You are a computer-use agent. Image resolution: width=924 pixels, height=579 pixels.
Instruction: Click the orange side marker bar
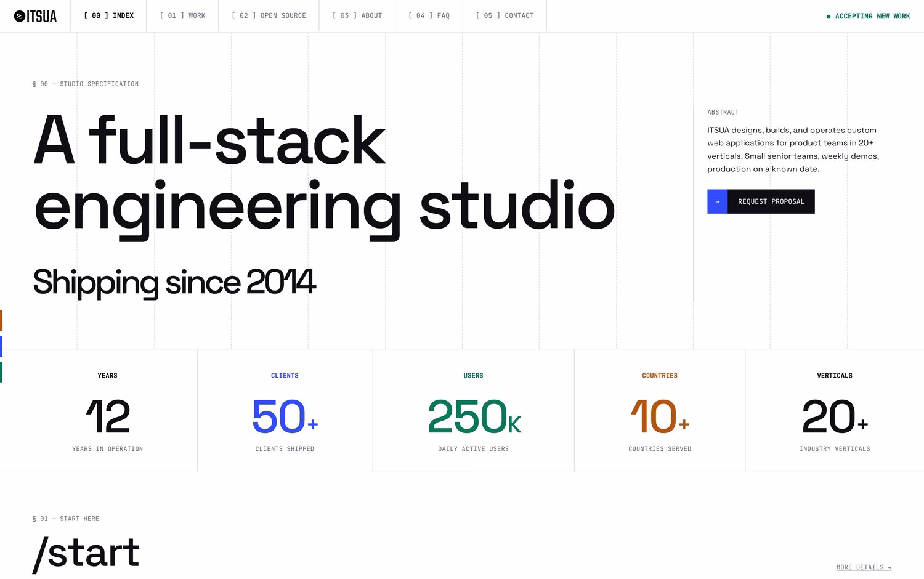[x=1, y=321]
